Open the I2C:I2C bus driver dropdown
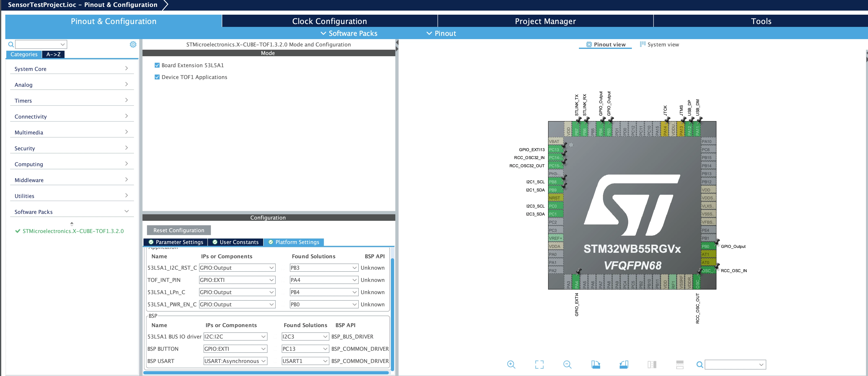This screenshot has width=868, height=376. 235,336
